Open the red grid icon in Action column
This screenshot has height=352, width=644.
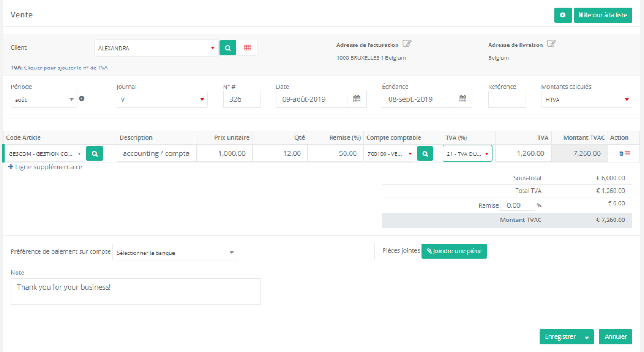[x=627, y=153]
